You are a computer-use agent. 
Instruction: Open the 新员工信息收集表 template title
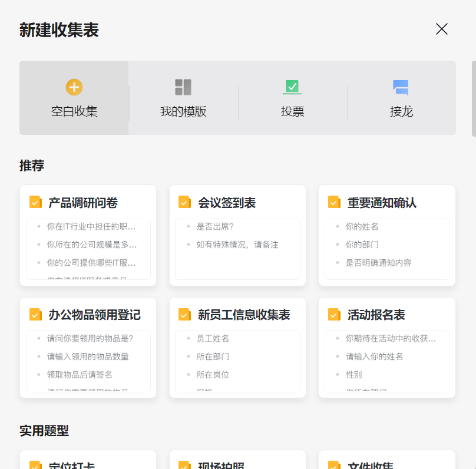244,315
